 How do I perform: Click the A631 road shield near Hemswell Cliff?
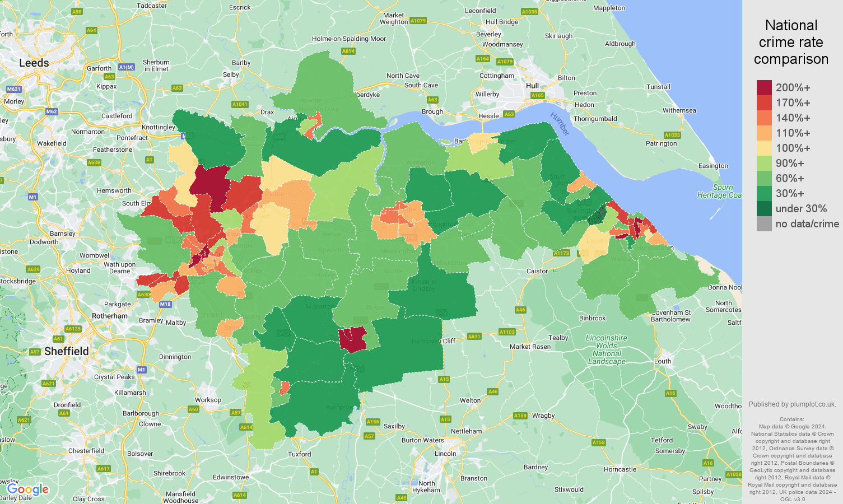click(474, 337)
